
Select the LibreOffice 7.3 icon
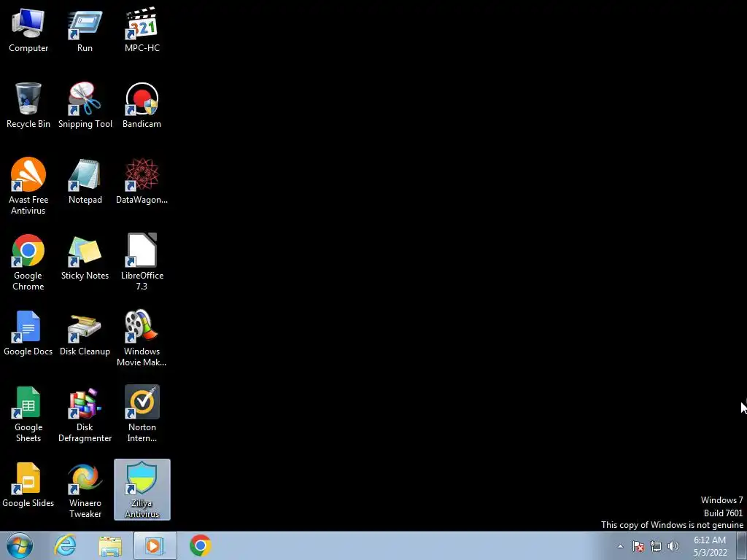click(x=142, y=262)
